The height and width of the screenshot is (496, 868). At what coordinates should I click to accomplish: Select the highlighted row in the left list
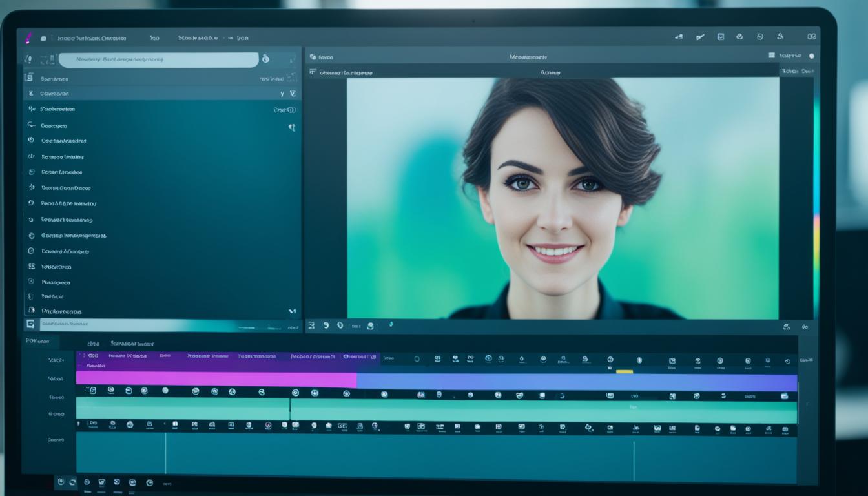(x=161, y=94)
